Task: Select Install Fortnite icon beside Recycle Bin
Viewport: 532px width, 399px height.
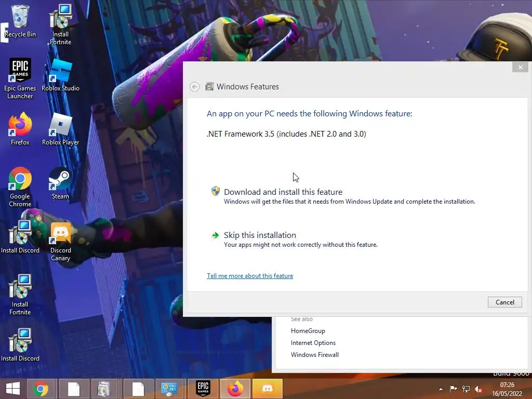Action: pos(60,24)
